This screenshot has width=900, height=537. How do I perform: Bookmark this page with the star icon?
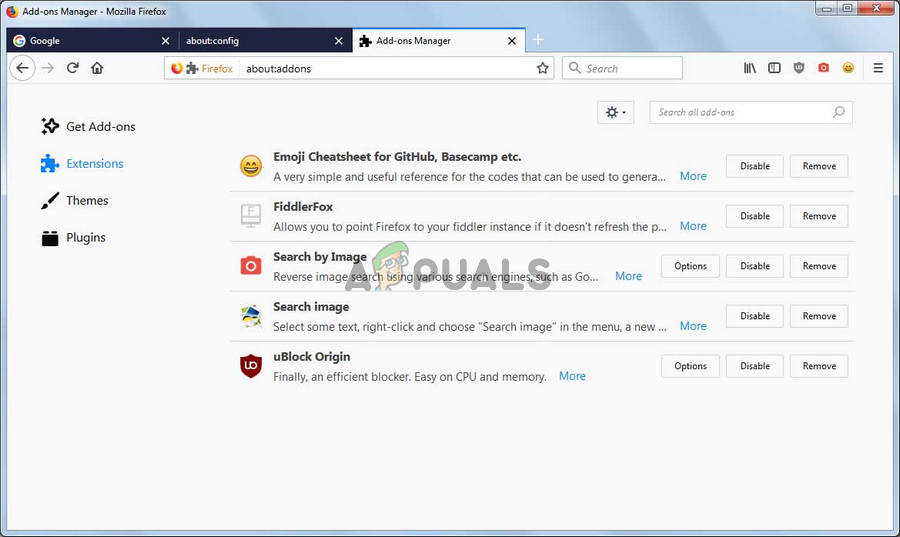click(542, 68)
